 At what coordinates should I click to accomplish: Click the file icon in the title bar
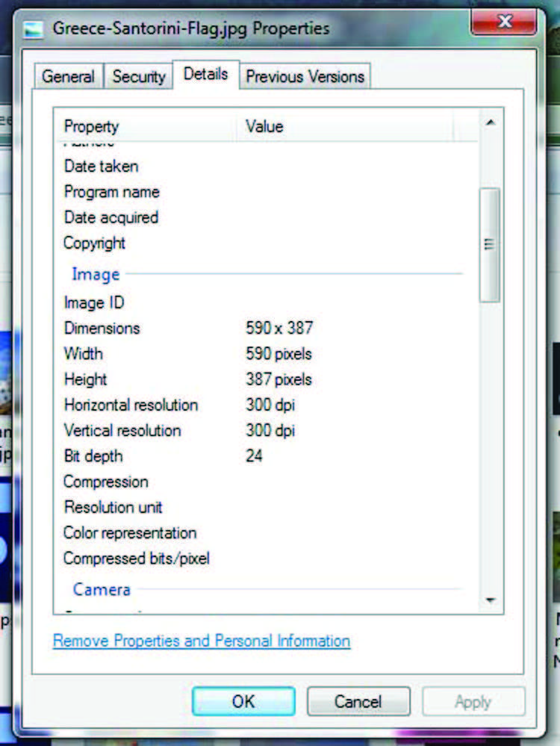point(34,30)
